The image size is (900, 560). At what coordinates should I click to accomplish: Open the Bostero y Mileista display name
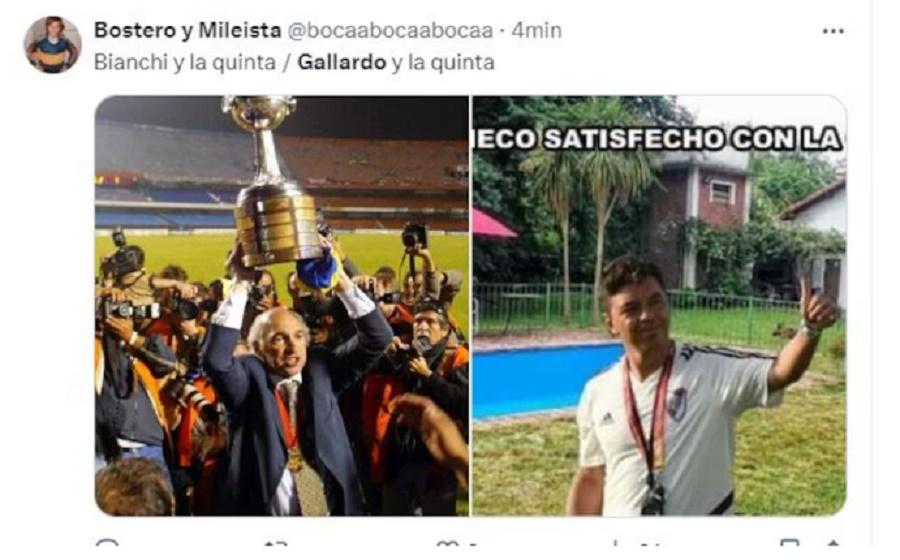(187, 30)
